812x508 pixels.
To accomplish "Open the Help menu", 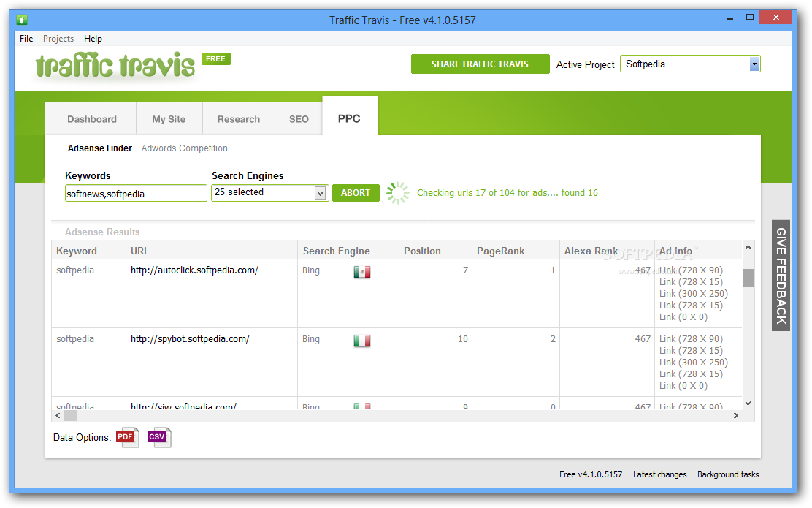I will click(93, 38).
